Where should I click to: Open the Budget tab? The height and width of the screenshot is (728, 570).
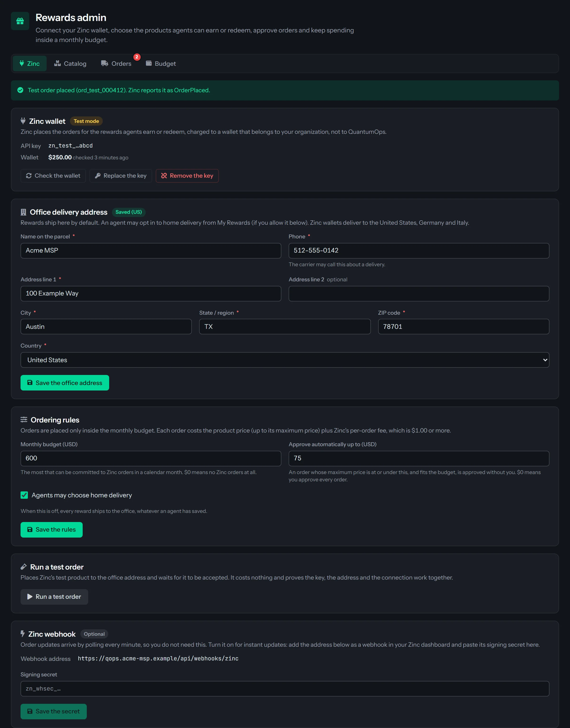(161, 63)
